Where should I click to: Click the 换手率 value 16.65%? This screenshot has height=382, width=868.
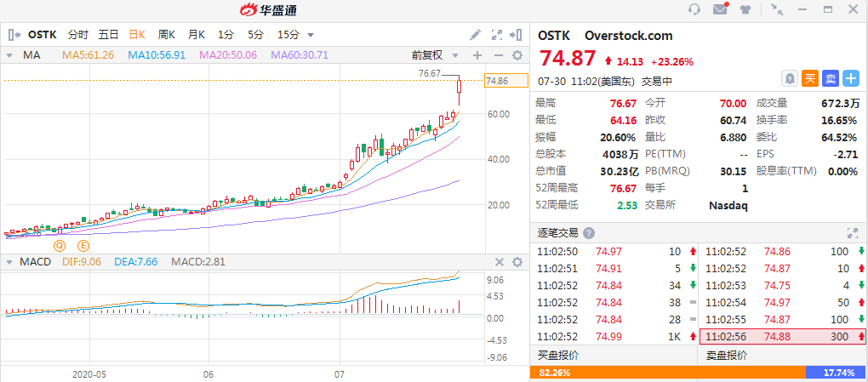(840, 120)
